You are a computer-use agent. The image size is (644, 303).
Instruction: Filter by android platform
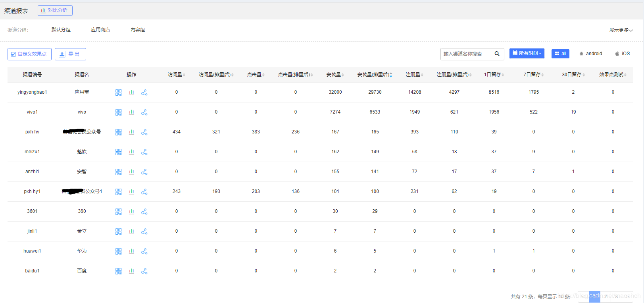point(590,54)
